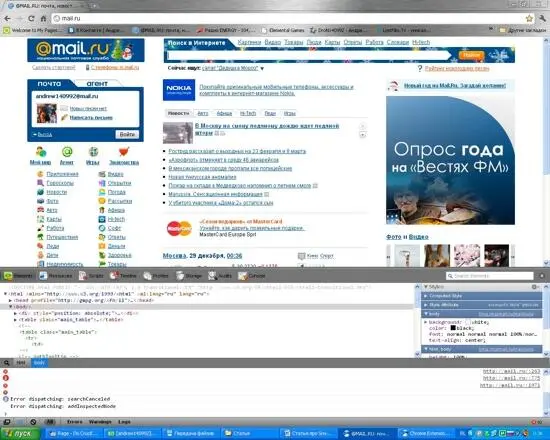The image size is (550, 440).
Task: Click the Windows Пуск start button
Action: [20, 433]
